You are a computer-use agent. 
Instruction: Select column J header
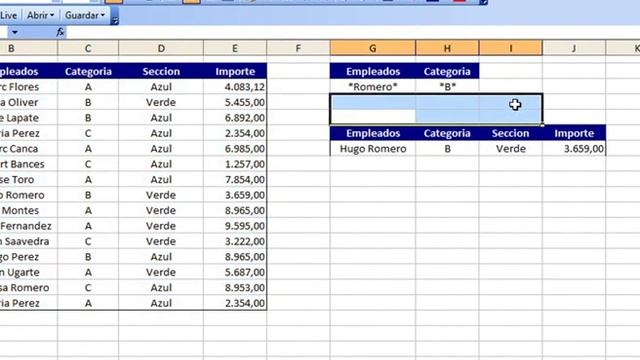pyautogui.click(x=574, y=48)
